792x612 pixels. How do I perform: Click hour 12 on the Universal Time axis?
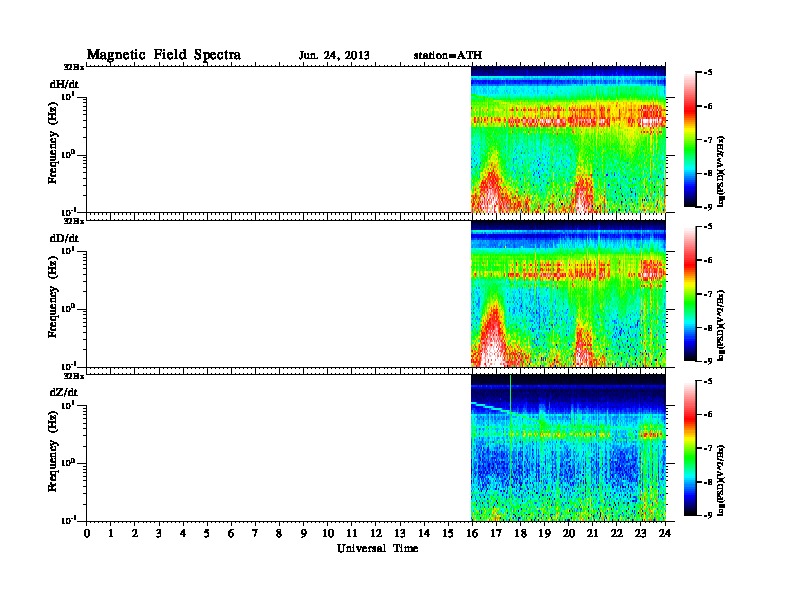376,533
